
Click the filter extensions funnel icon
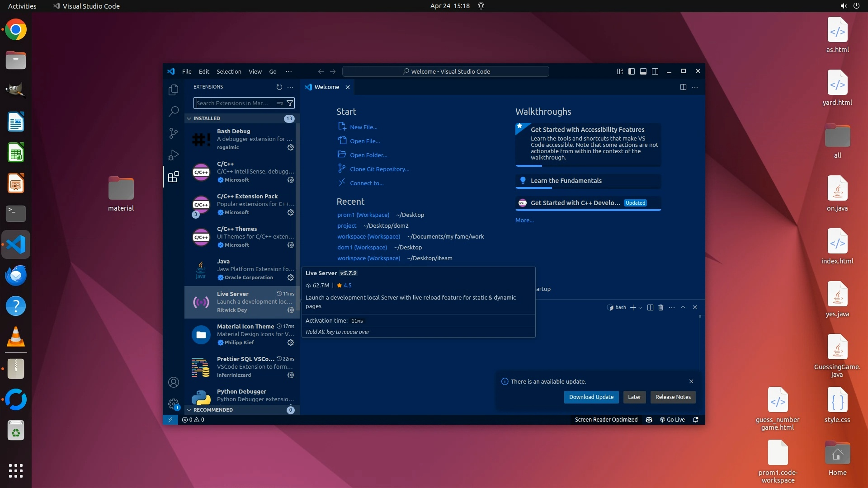tap(290, 103)
